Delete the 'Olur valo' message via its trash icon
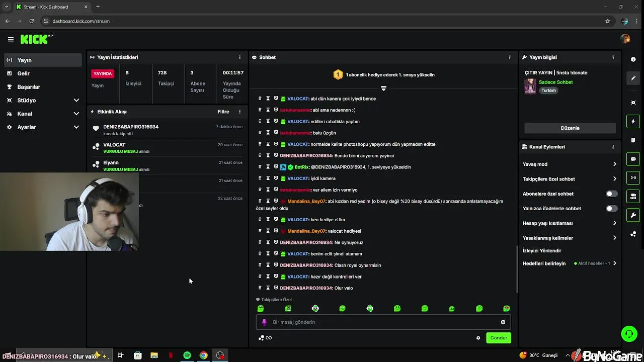644x362 pixels. coord(260,288)
